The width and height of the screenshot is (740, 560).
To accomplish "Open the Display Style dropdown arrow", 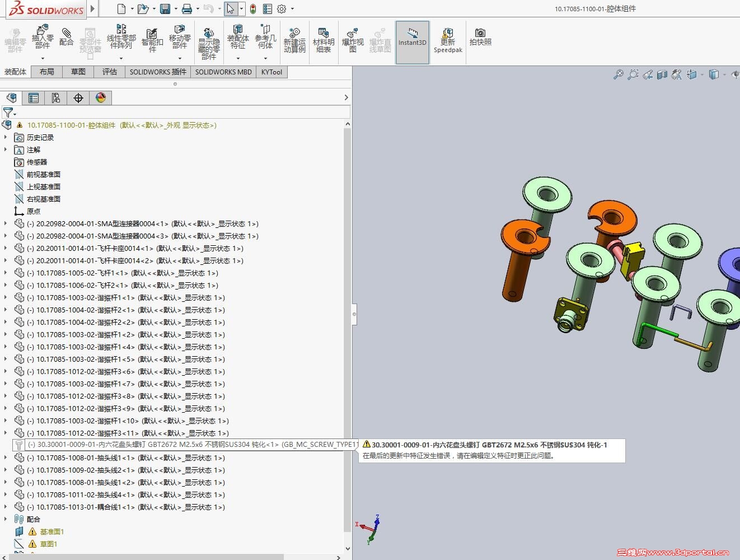I will (x=724, y=74).
